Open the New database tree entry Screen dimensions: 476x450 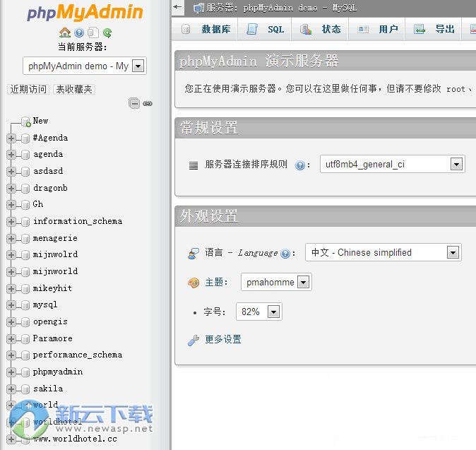point(40,121)
